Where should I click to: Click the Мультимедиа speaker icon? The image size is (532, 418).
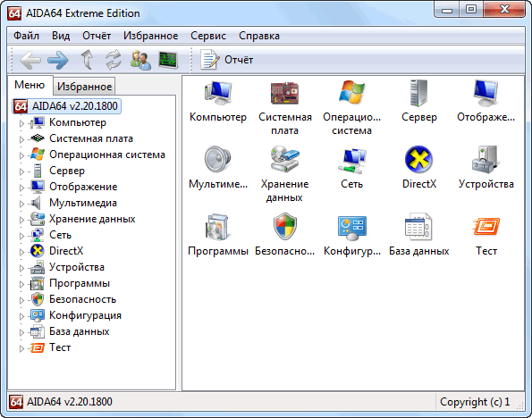[x=217, y=159]
